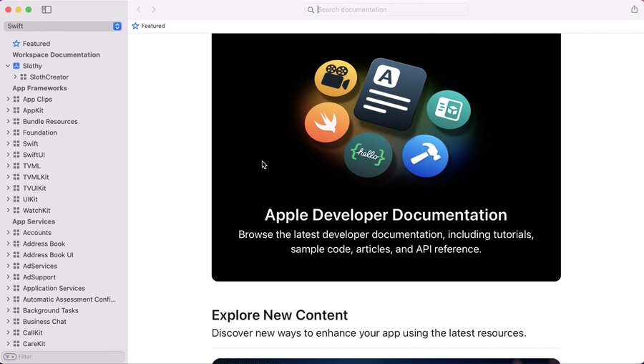This screenshot has width=644, height=364.
Task: Click the share icon in toolbar
Action: tap(634, 9)
